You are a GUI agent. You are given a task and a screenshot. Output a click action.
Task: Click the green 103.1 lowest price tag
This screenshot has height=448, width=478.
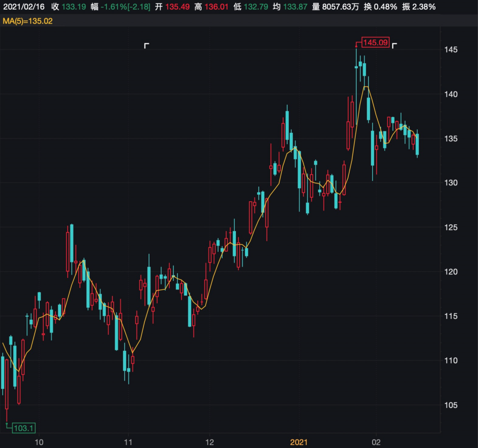tap(23, 428)
